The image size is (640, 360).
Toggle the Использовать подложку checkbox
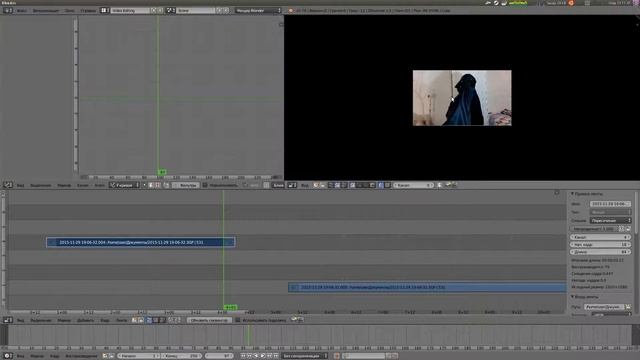coord(238,320)
